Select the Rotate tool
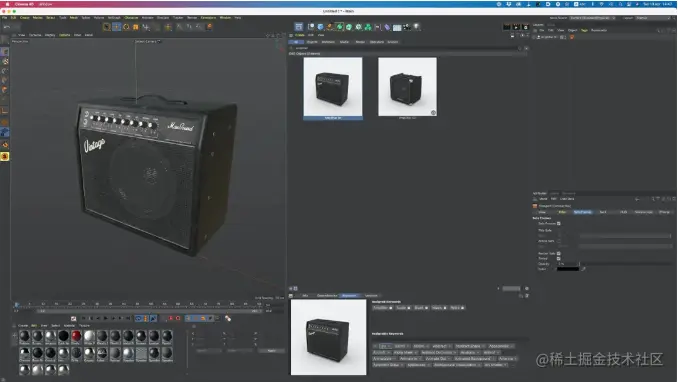Image resolution: width=678 pixels, height=382 pixels. tap(126, 27)
